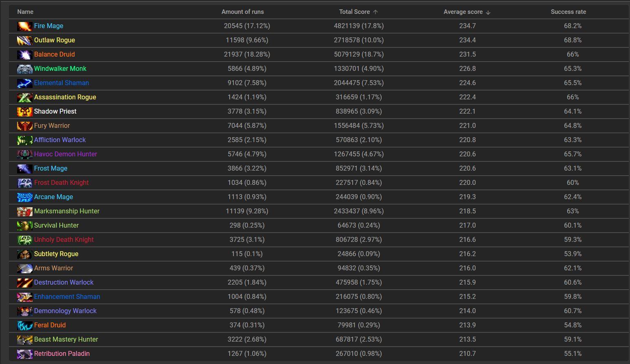Click the Windwalker Monk spec icon
Viewport: 630px width, 364px height.
(x=24, y=69)
